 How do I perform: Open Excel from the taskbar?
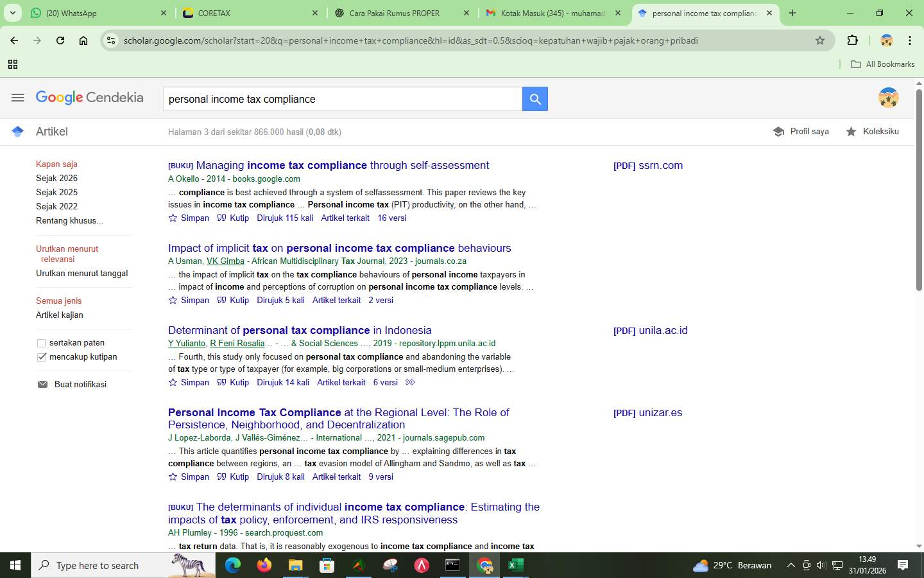[x=515, y=565]
